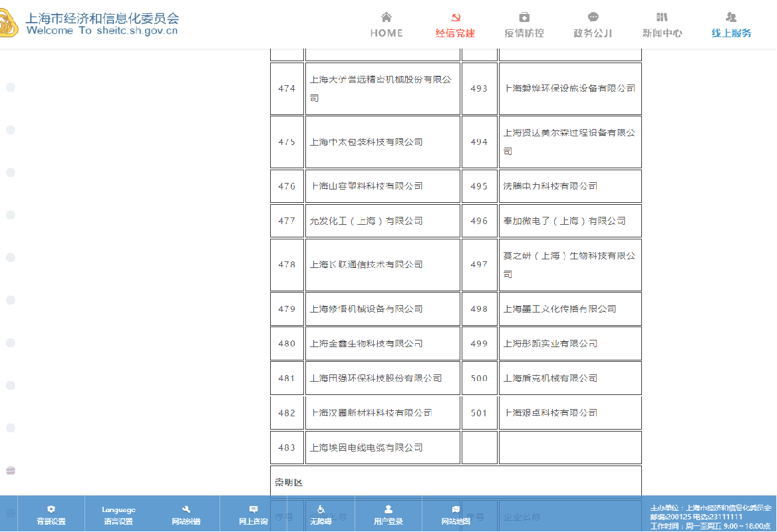Screen dimensions: 777x532
Task: Click the people icon above 线上服务
Action: coord(731,18)
